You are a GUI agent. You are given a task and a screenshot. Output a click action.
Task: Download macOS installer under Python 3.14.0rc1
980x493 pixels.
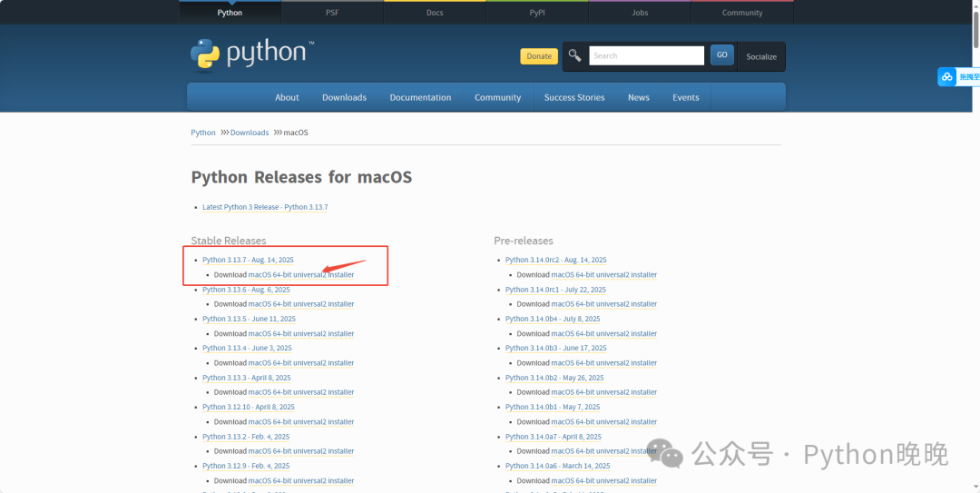(x=604, y=304)
